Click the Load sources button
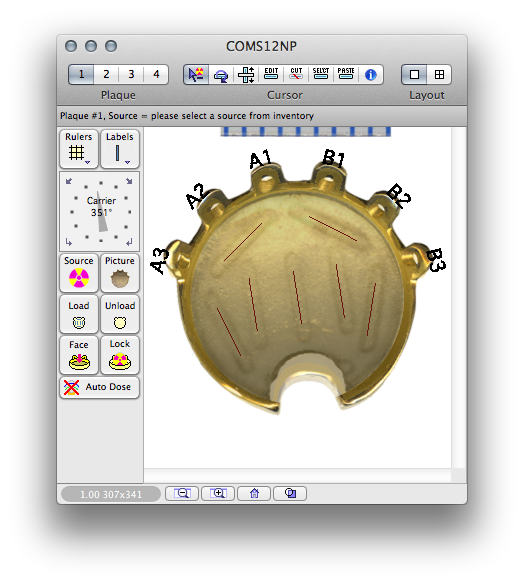This screenshot has height=583, width=524. 79,314
